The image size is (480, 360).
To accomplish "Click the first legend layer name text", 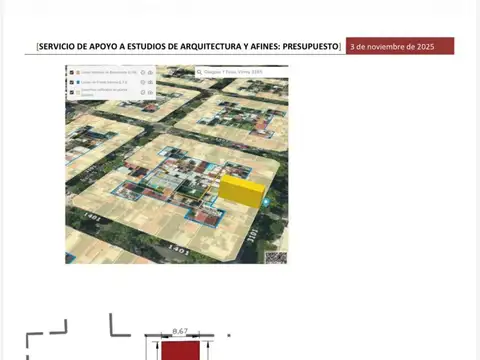I will [x=109, y=72].
